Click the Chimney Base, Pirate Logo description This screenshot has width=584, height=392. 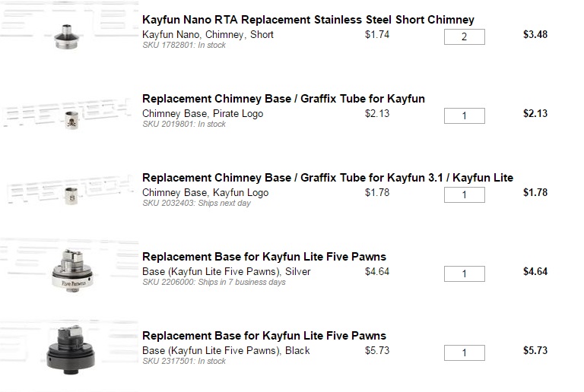(202, 113)
